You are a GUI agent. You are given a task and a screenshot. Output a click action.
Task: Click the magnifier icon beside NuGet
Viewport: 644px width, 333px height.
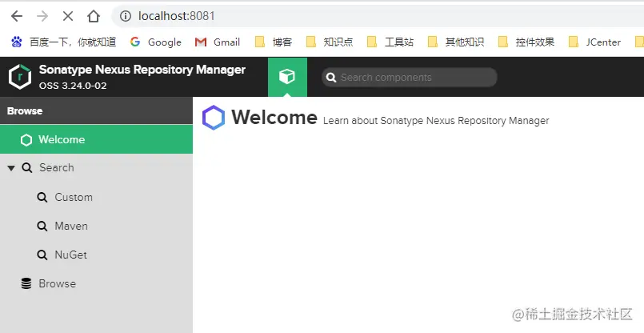[42, 255]
